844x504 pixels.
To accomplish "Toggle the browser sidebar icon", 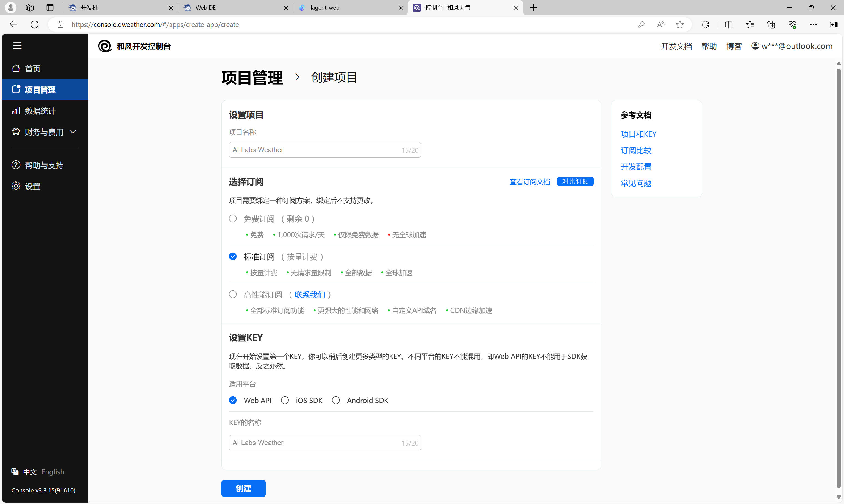I will (x=834, y=24).
